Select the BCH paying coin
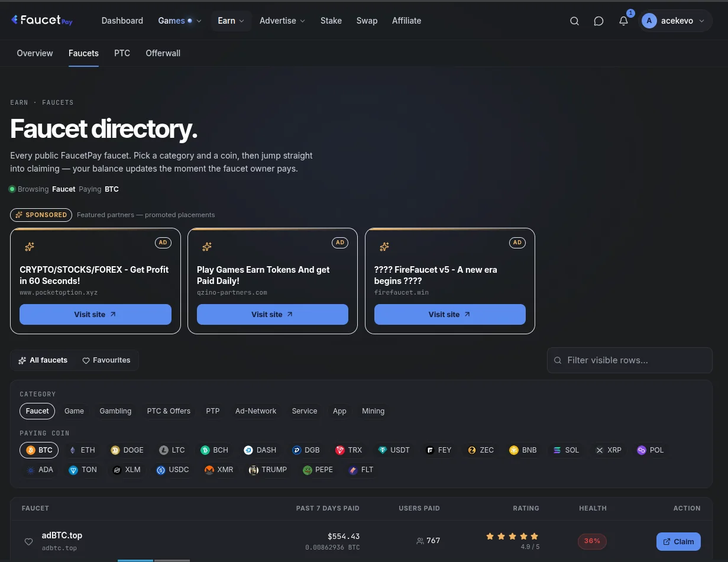728x562 pixels. point(214,450)
